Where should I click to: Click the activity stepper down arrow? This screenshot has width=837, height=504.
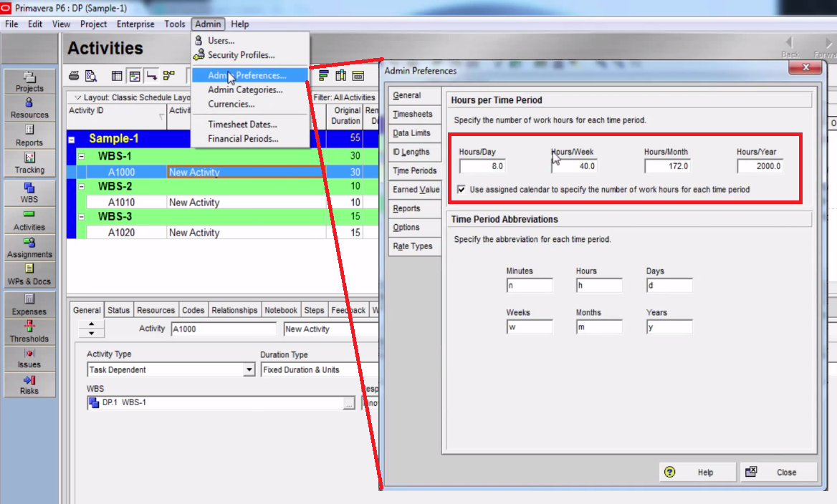[x=91, y=333]
